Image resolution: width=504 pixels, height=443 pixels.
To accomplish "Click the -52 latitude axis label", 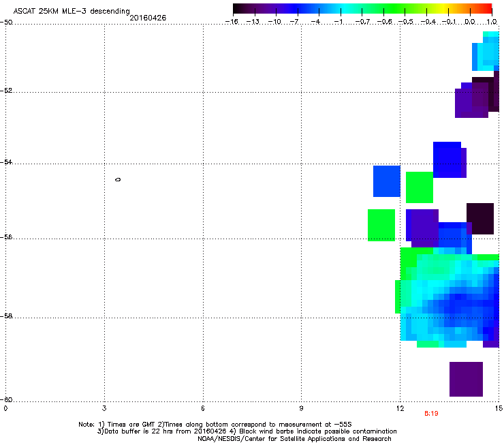I will click(x=6, y=91).
